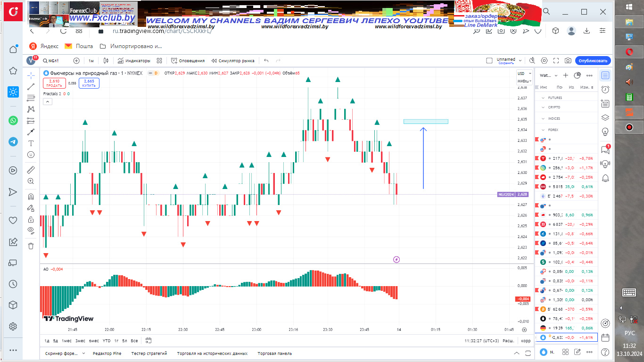Click the 'Опубликовать' publish button

click(x=593, y=61)
